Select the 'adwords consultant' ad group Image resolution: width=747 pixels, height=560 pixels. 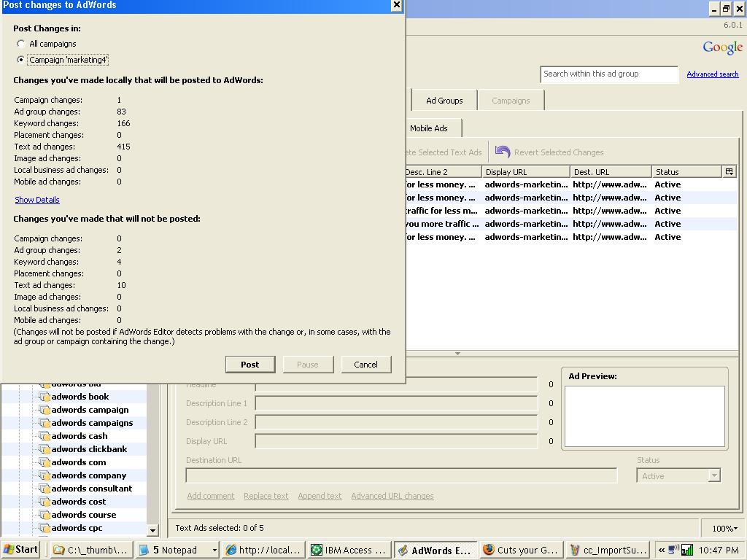[91, 489]
